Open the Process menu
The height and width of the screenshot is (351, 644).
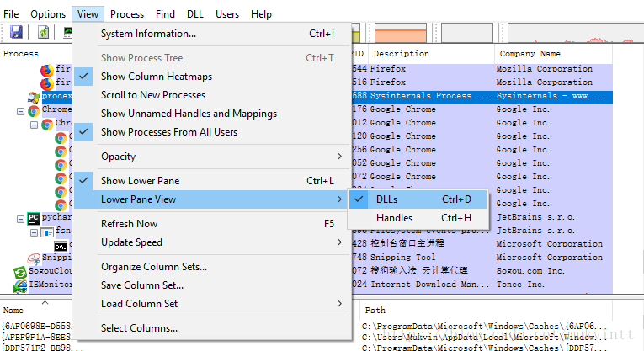127,14
